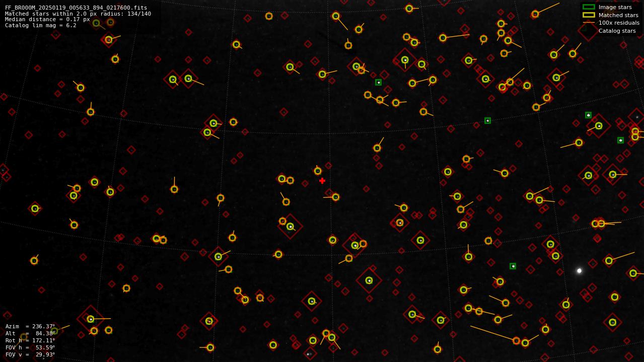
Task: Click the 'FOV h = 53.59°' readout
Action: 30,347
